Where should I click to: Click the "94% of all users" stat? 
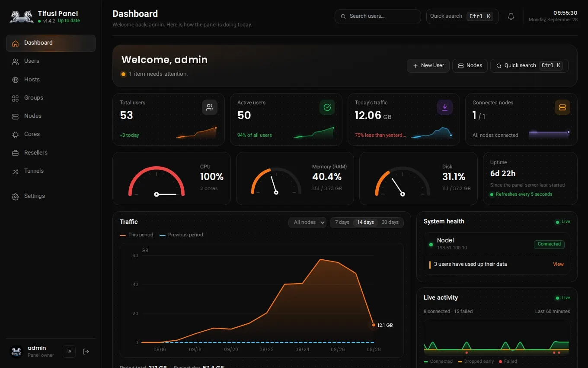(255, 136)
